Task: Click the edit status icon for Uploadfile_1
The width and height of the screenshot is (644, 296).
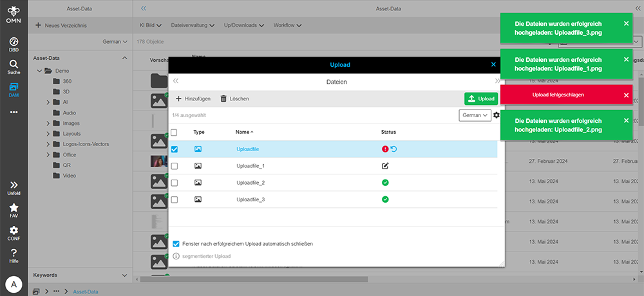Action: 385,166
